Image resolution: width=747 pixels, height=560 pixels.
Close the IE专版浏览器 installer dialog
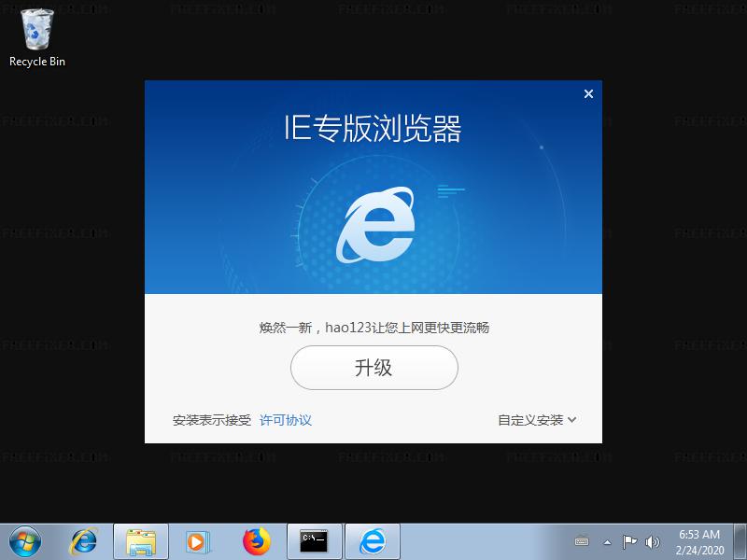588,94
